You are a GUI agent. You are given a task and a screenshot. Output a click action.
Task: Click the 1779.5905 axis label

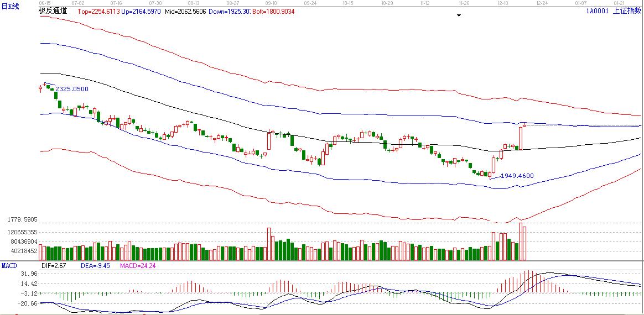click(x=22, y=219)
